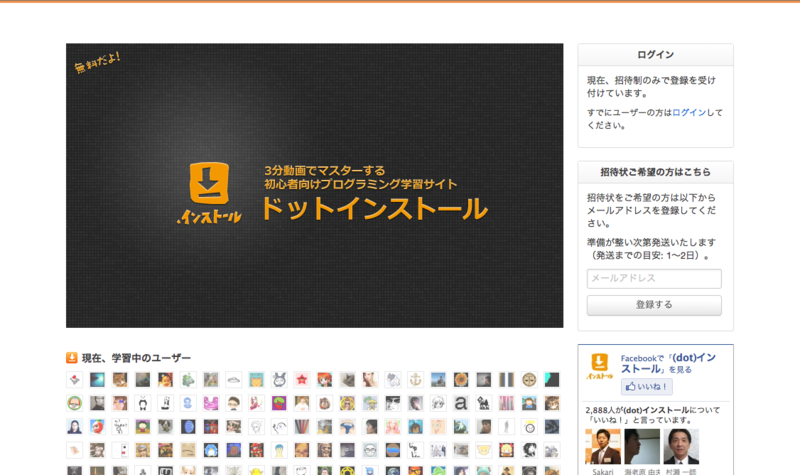Click the ログイン panel heading
Viewport: 800px width, 475px height.
point(656,55)
